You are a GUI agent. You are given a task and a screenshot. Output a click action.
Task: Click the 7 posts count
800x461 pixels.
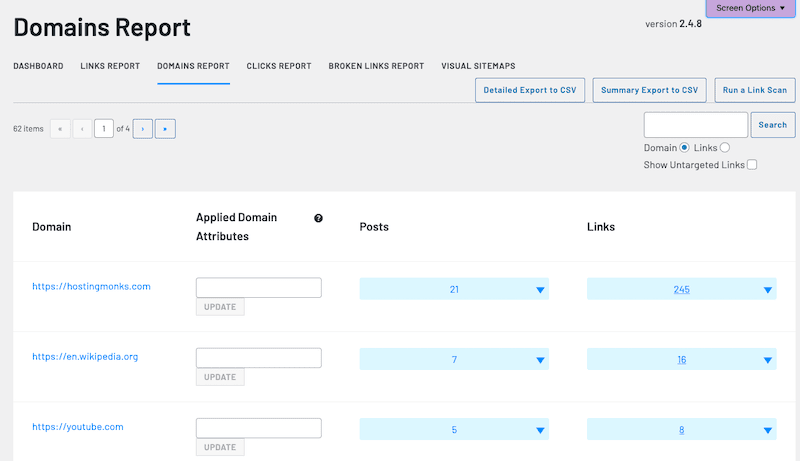tap(454, 360)
